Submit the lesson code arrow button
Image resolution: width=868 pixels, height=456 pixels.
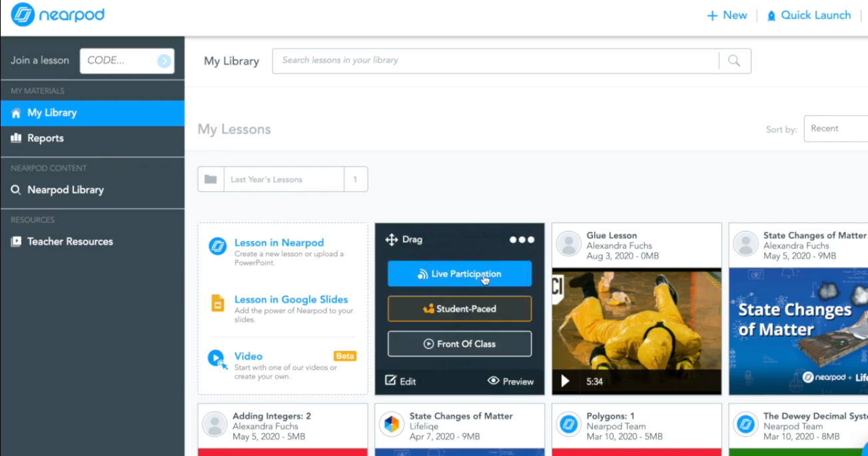tap(164, 61)
